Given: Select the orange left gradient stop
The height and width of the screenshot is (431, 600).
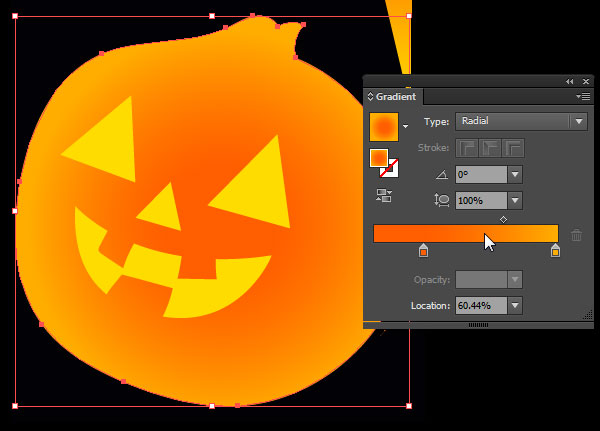Looking at the screenshot, I should (x=423, y=250).
